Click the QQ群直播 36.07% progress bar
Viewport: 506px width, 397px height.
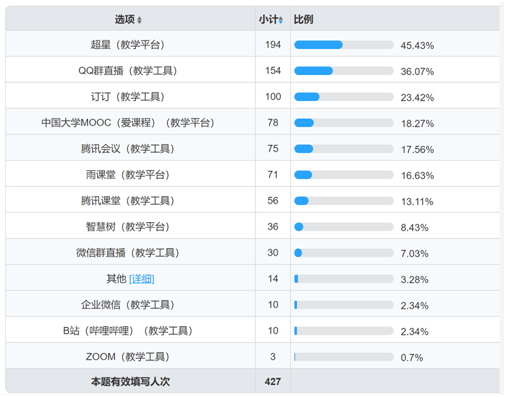click(x=344, y=71)
